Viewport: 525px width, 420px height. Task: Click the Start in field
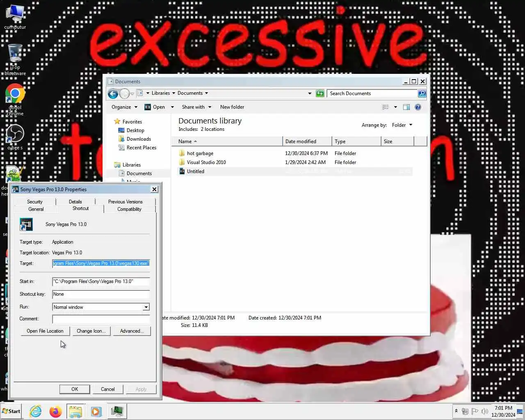coord(101,281)
